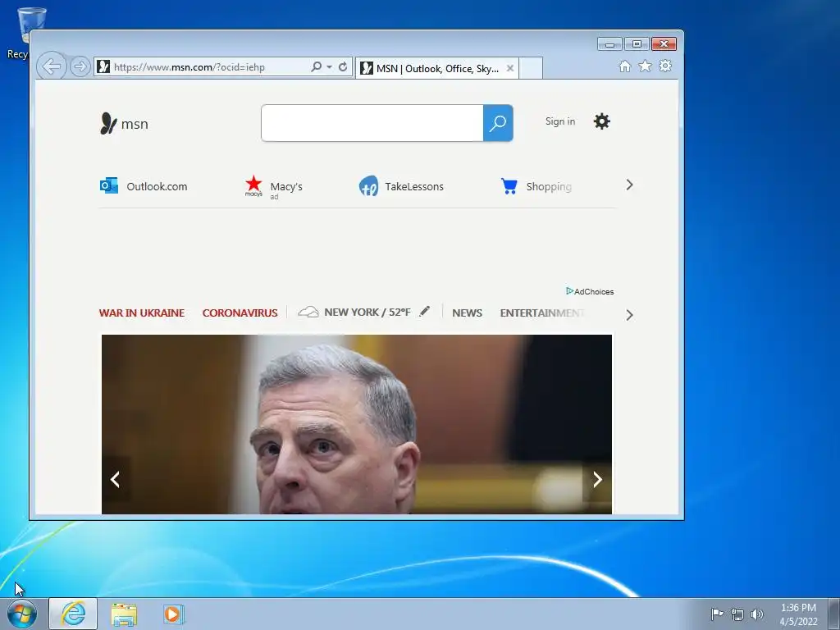Click the weather cloud icon
Viewport: 840px width, 630px height.
click(x=308, y=312)
